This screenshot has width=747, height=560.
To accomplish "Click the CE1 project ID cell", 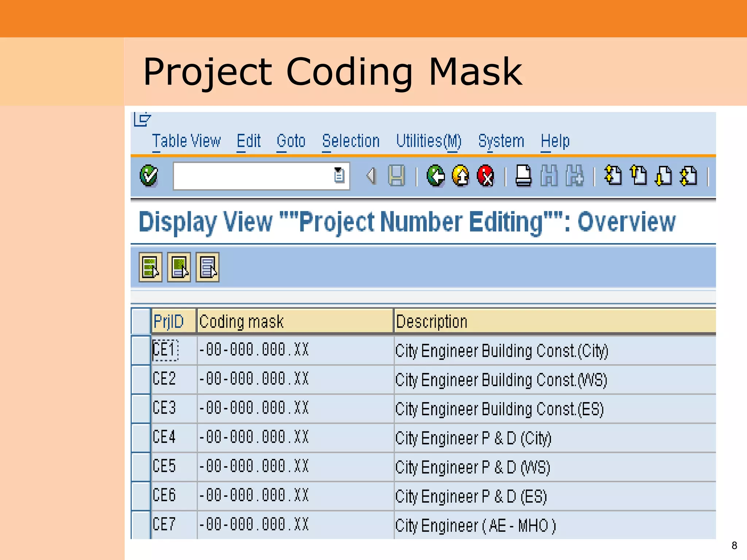I will pyautogui.click(x=174, y=350).
